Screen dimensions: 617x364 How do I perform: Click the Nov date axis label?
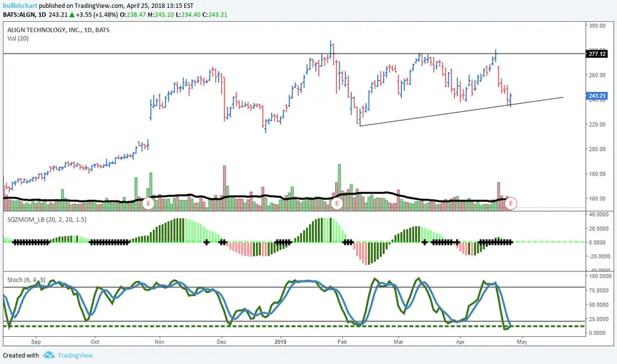(160, 341)
